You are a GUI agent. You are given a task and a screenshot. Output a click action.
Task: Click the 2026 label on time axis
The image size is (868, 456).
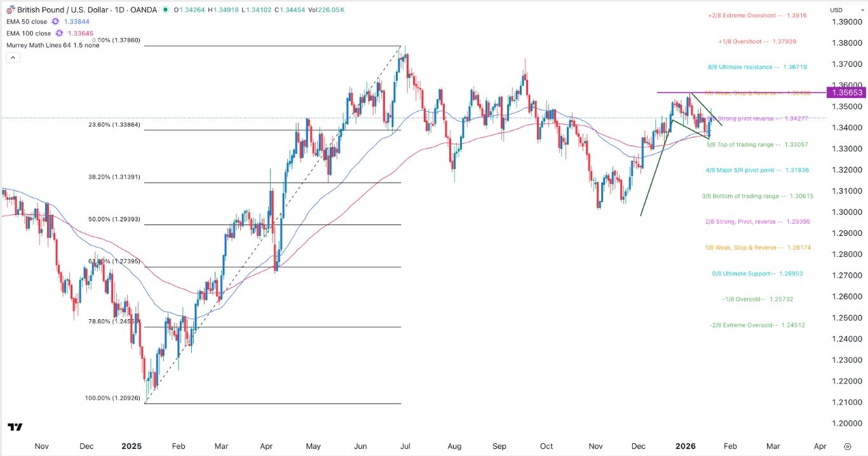(686, 446)
